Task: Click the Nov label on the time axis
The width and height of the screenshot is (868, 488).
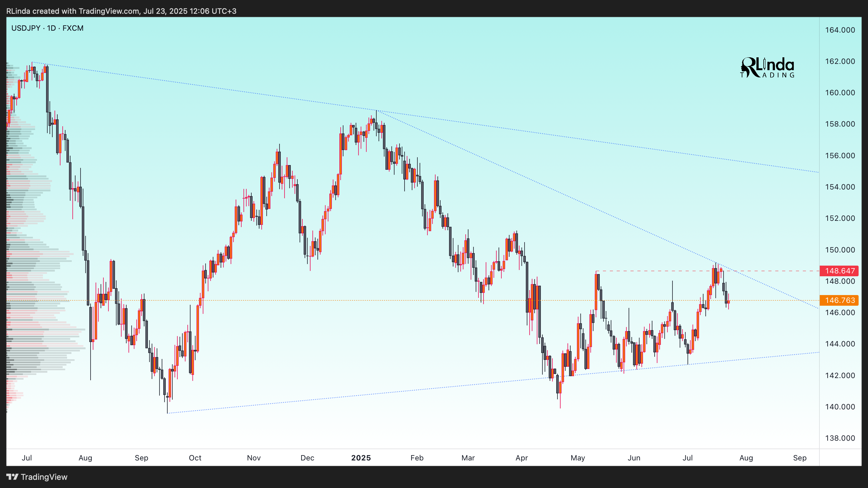Action: 254,458
